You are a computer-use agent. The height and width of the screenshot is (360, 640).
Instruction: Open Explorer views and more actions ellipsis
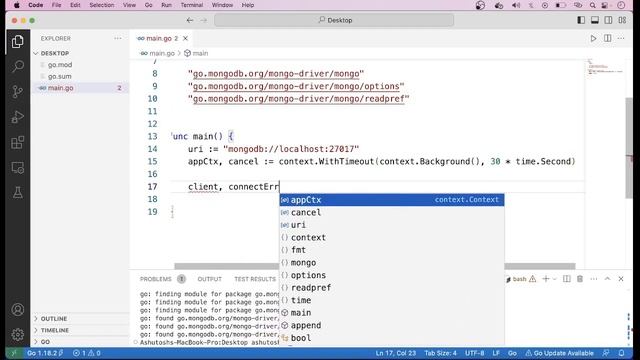pos(118,38)
